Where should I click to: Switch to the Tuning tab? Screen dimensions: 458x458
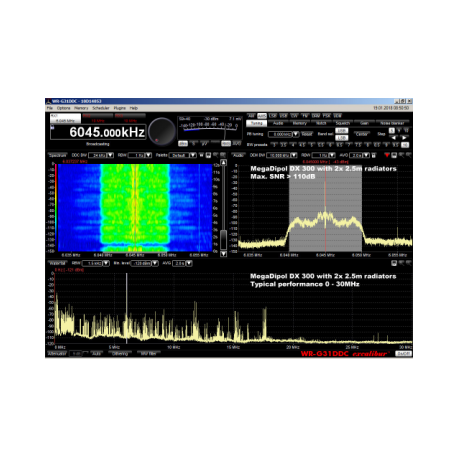[x=256, y=123]
